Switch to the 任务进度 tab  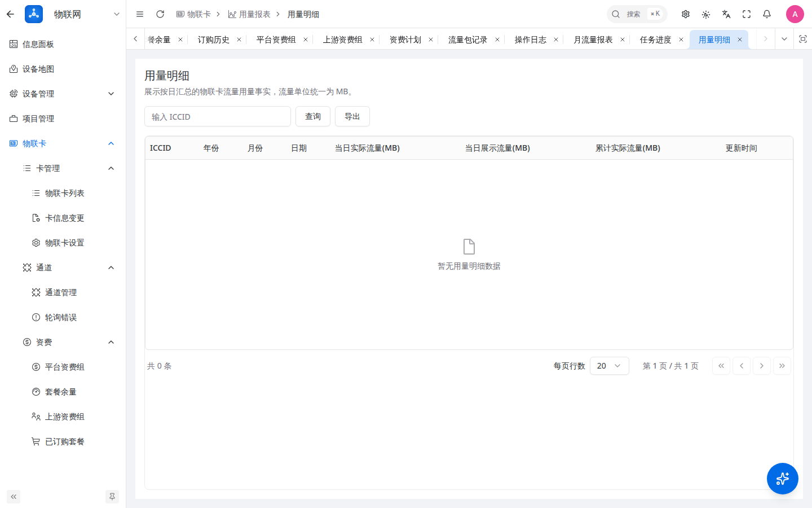point(656,40)
